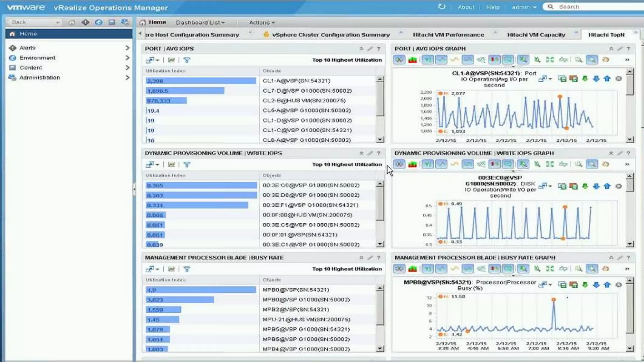Click the edit pencil icon on PORT | AVG IOPS GRAPH widget
This screenshot has width=644, height=362.
coord(619,49)
